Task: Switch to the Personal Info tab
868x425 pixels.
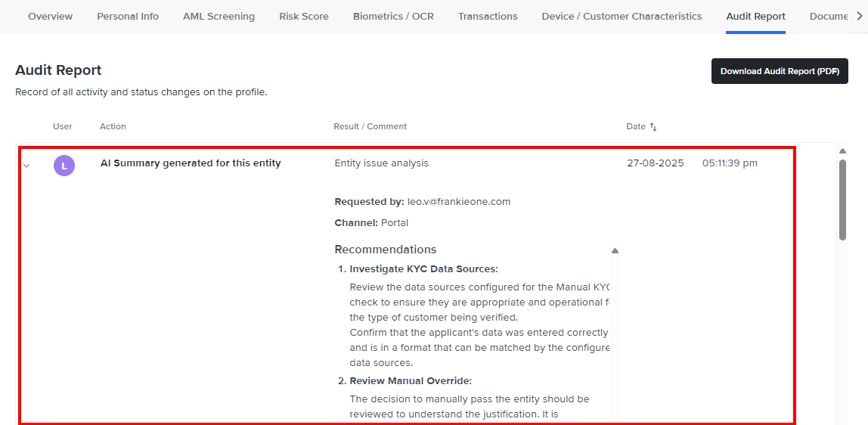Action: [128, 16]
